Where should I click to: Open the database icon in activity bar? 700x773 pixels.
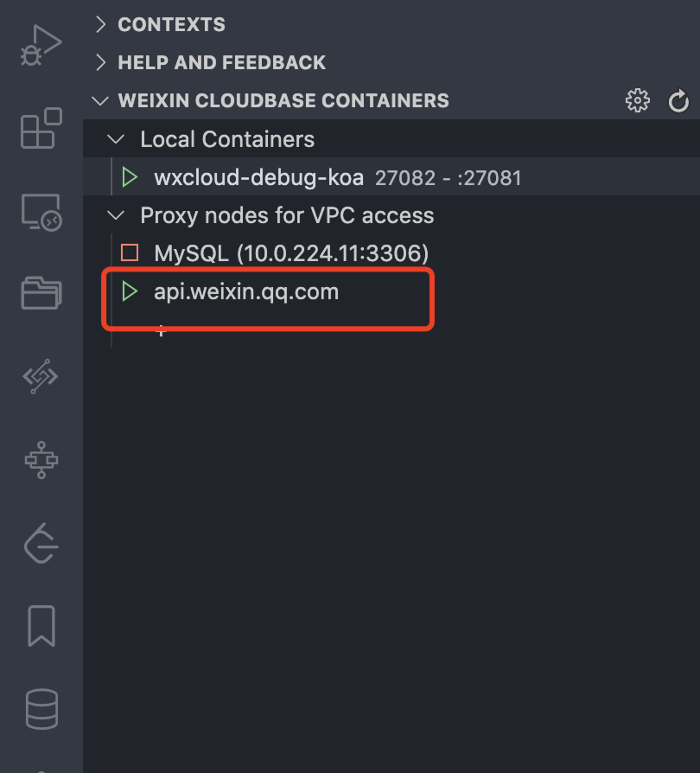click(x=42, y=709)
